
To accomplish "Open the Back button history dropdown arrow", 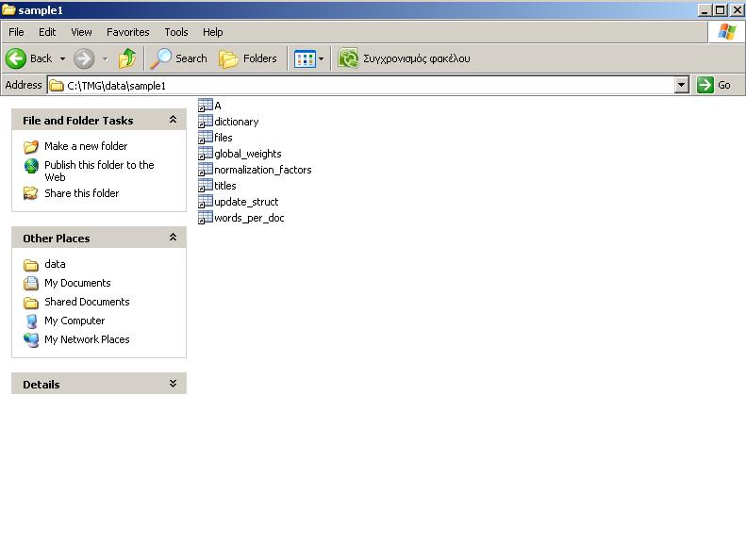I will click(x=63, y=58).
